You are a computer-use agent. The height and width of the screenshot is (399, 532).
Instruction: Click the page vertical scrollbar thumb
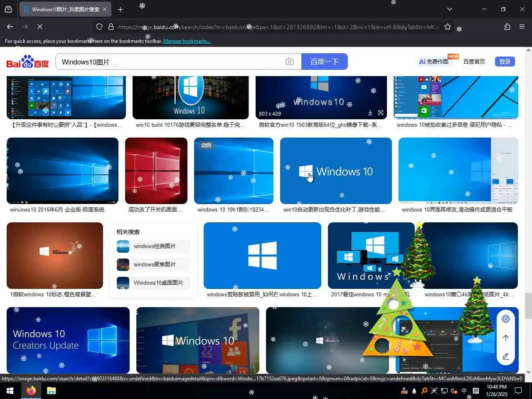pos(528,305)
